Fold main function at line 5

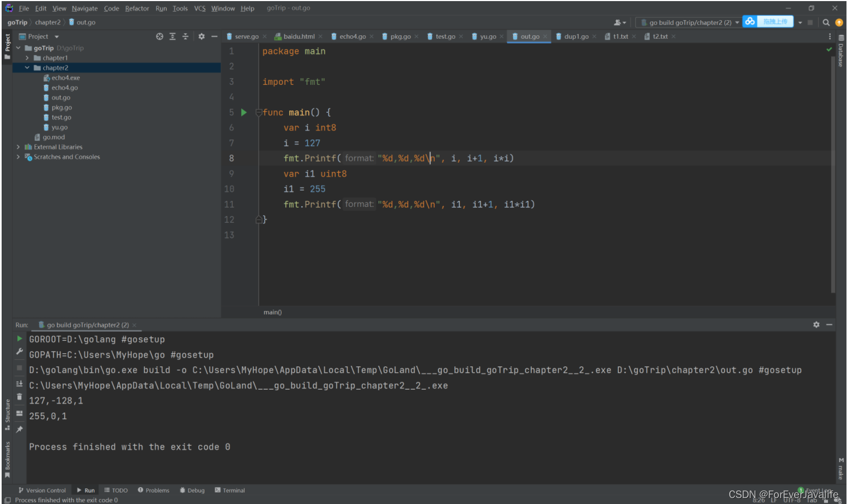259,113
